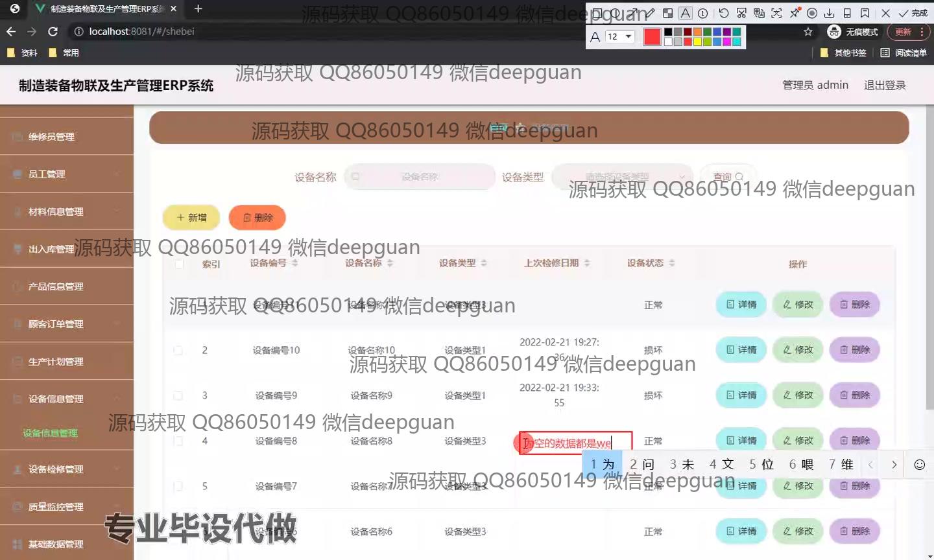Click 退出登录 to log out
The width and height of the screenshot is (934, 560).
click(884, 85)
